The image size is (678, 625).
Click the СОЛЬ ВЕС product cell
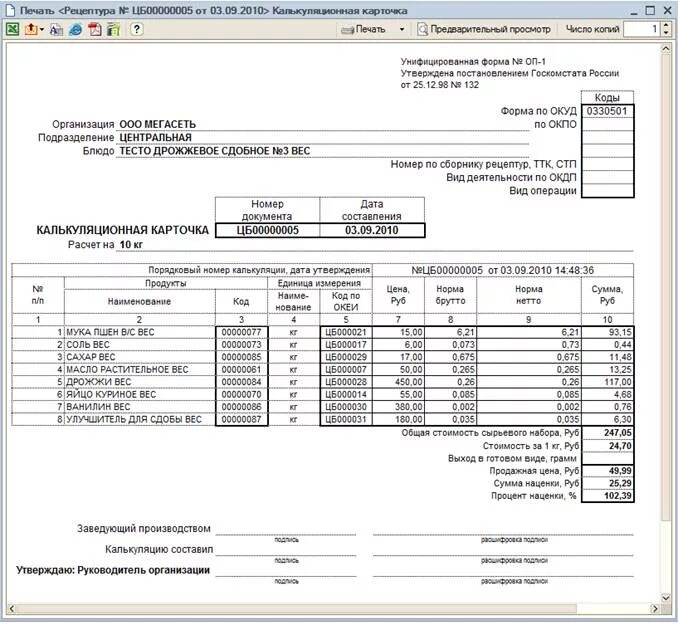click(x=140, y=345)
